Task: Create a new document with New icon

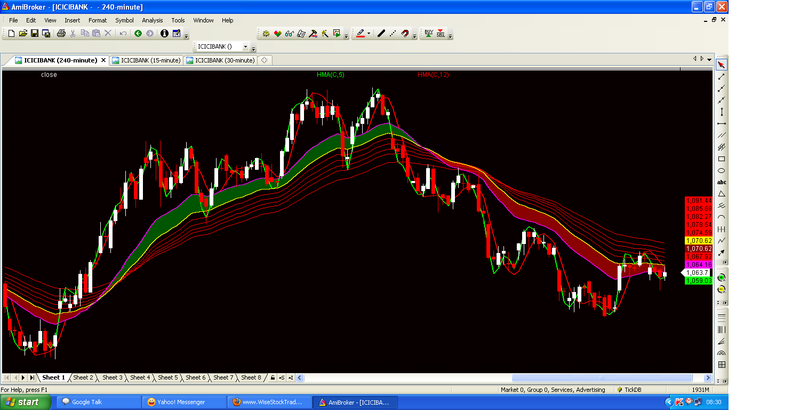Action: pyautogui.click(x=11, y=33)
